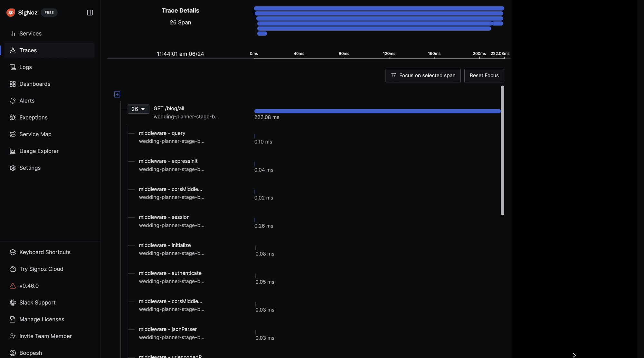Click the Keyboard Shortcuts layers icon
Screen dimensions: 644x358
tap(13, 252)
